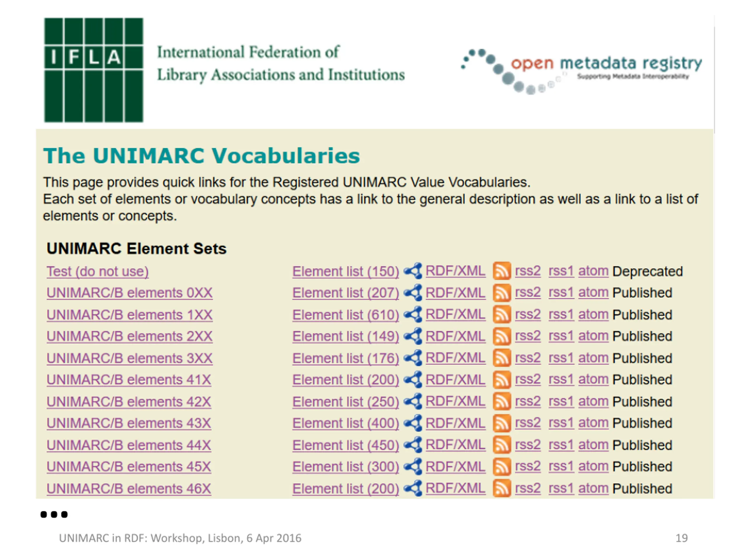Open UNIMARC/B elements 44X link

[129, 445]
